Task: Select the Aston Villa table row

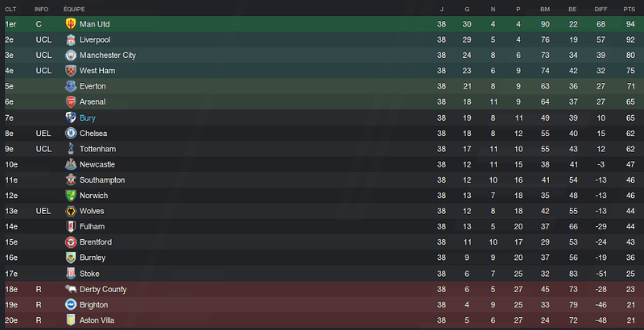Action: click(322, 320)
